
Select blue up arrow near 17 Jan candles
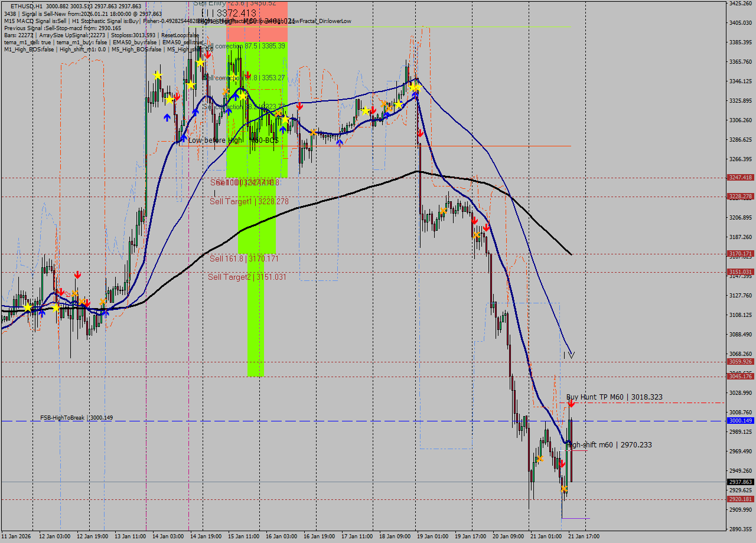point(339,142)
